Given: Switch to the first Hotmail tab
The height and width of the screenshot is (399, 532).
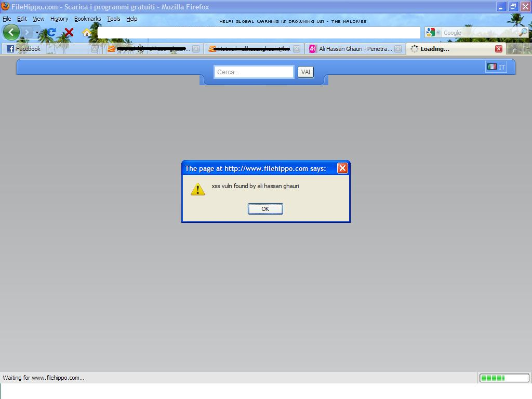Looking at the screenshot, I should 153,49.
